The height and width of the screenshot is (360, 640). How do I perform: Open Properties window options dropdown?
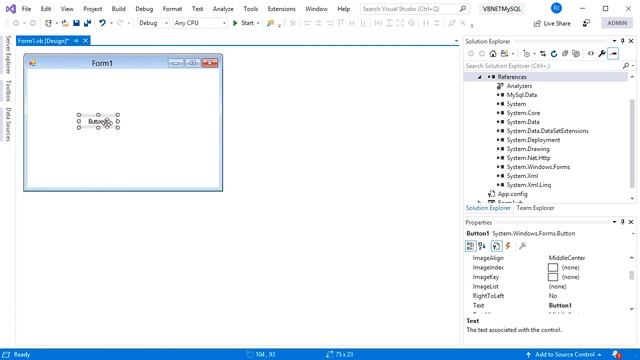point(614,222)
